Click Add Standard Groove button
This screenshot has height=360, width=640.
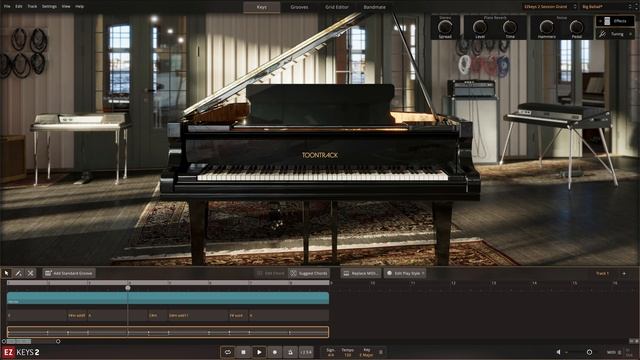pos(69,273)
